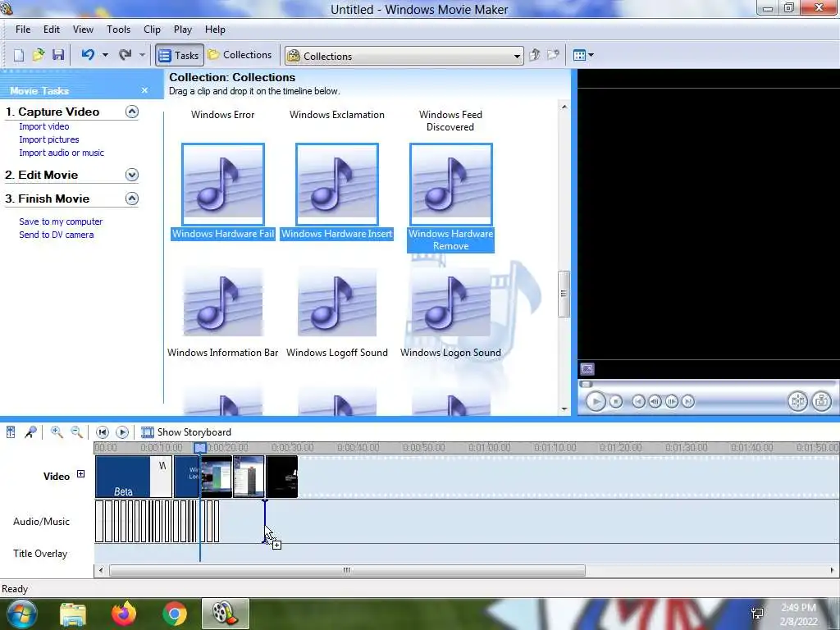Save the project with the floppy disk icon
This screenshot has height=630, width=840.
(58, 55)
